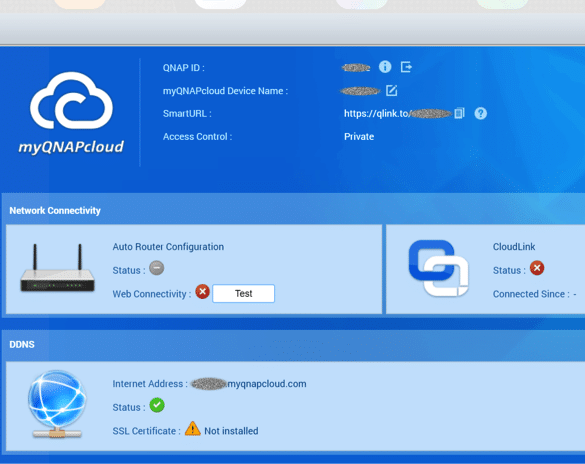Click the 'myQNAPcloud Device Name :' label
The width and height of the screenshot is (585, 464).
225,91
